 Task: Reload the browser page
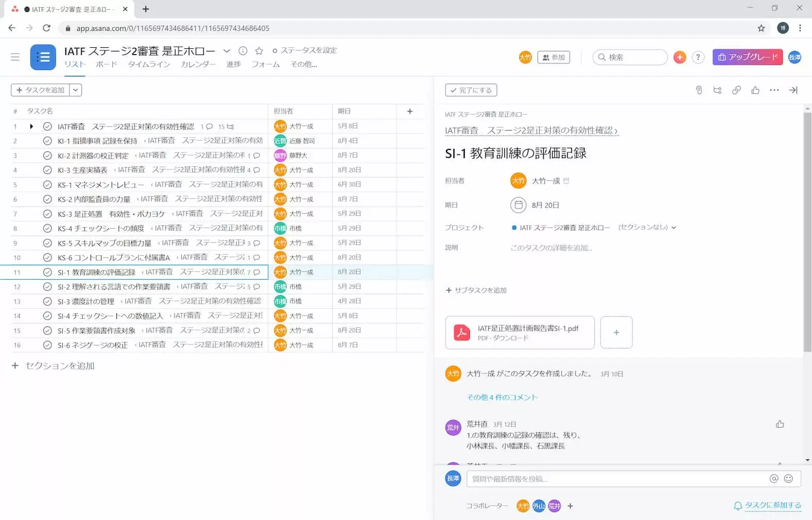(47, 28)
